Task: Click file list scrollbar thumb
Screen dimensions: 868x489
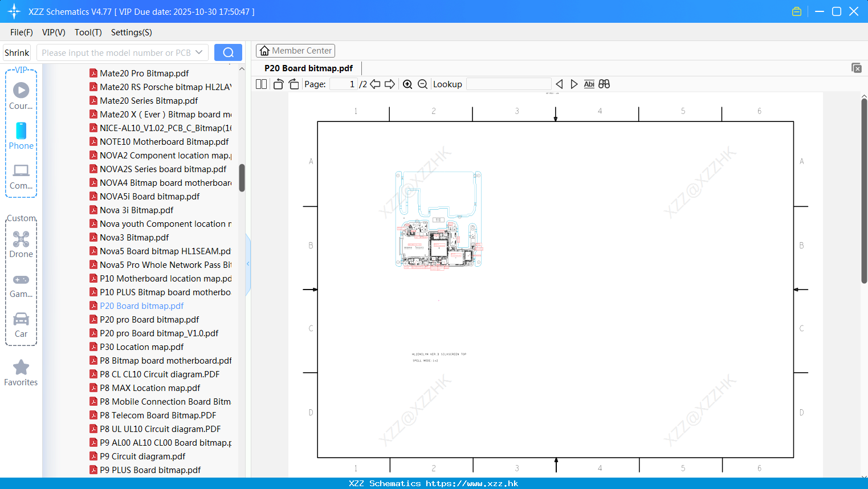Action: pyautogui.click(x=242, y=178)
